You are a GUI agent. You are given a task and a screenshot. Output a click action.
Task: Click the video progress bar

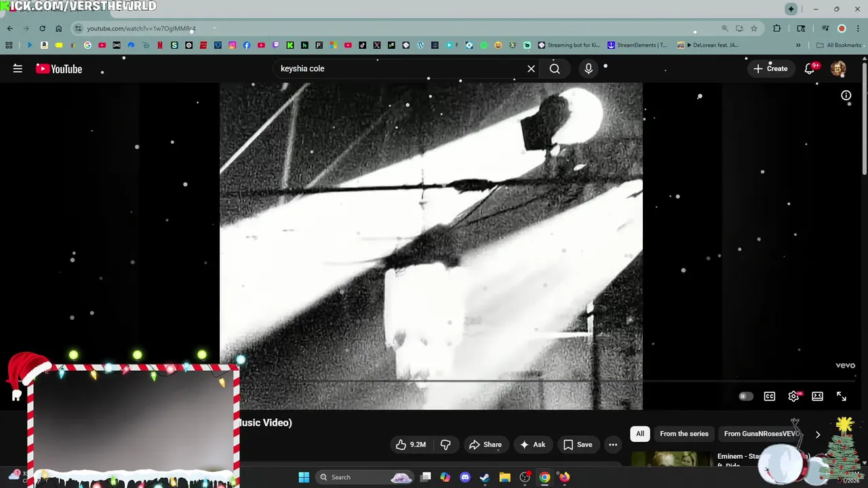click(x=431, y=382)
